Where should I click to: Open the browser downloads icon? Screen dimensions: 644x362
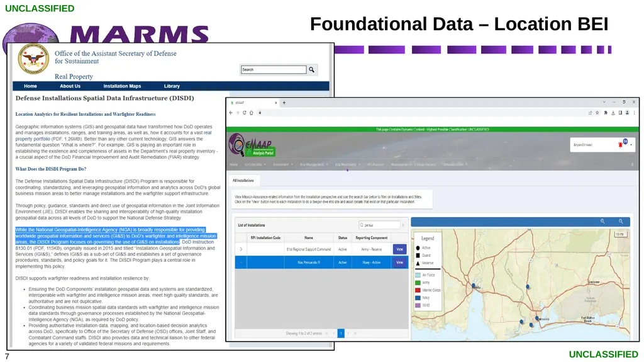(613, 113)
